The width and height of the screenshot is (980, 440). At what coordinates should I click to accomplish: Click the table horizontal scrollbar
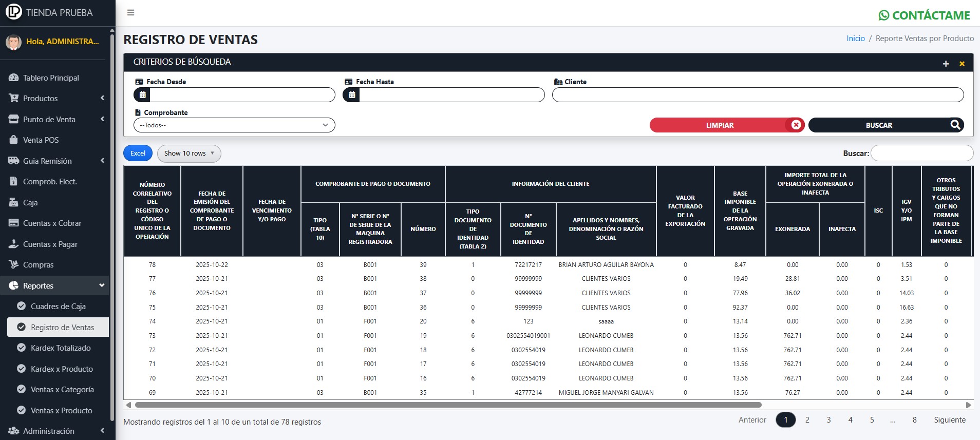pyautogui.click(x=447, y=405)
